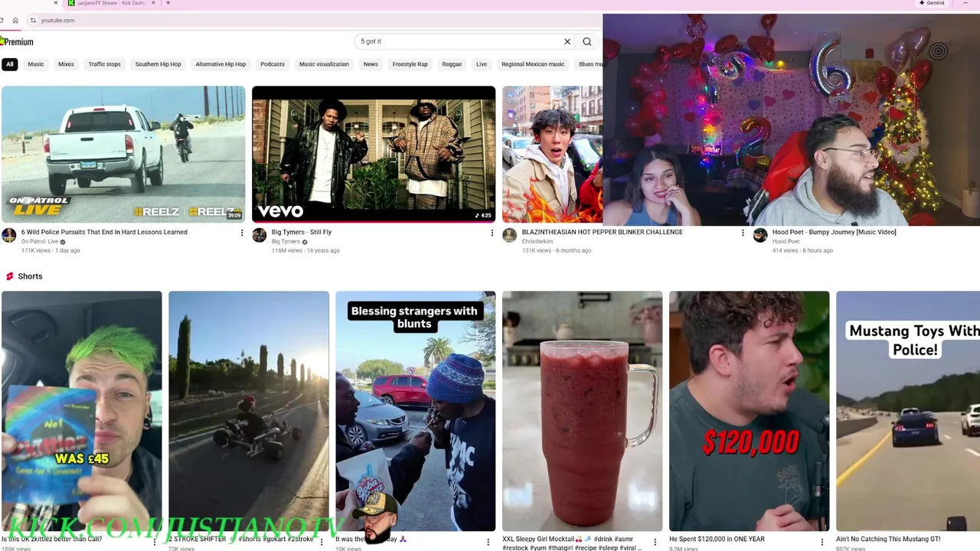Open 'BLAZINTHEASIAN HOT PEPPER BLINKER CHALLENGE' title
The height and width of the screenshot is (551, 980).
click(603, 232)
